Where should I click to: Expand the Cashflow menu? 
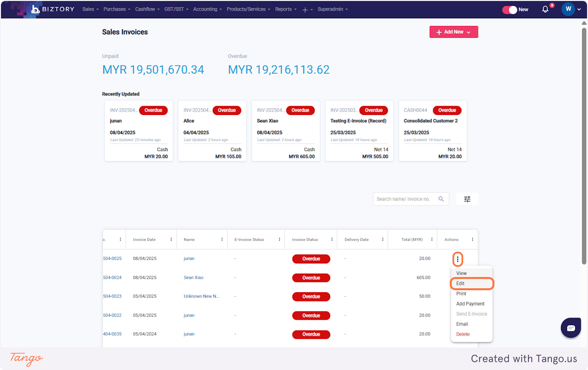[147, 9]
